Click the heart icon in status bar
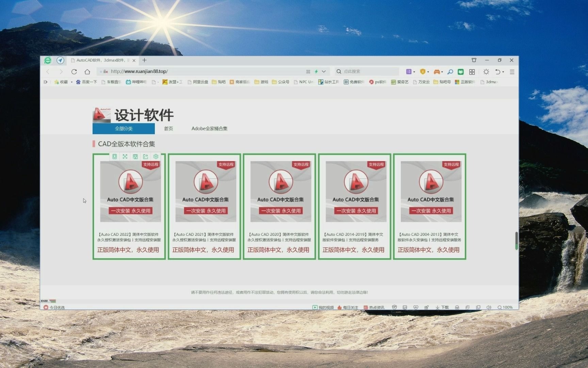The height and width of the screenshot is (368, 588). pyautogui.click(x=415, y=307)
